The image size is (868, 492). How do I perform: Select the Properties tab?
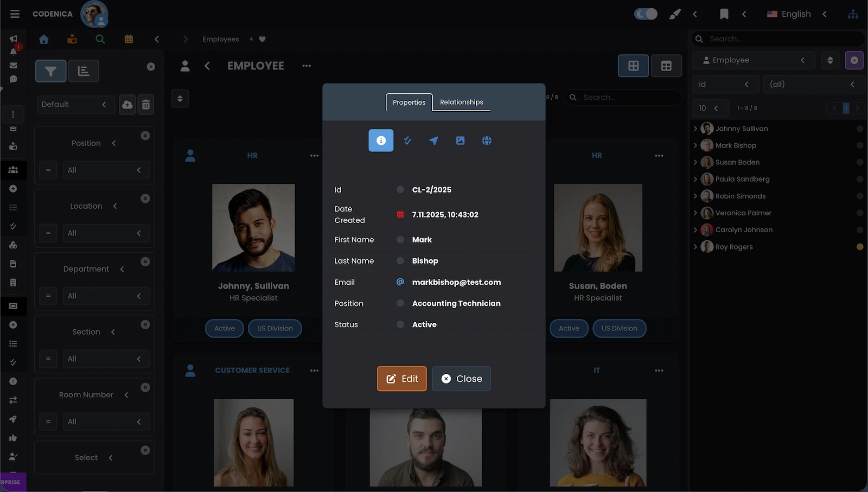[409, 102]
